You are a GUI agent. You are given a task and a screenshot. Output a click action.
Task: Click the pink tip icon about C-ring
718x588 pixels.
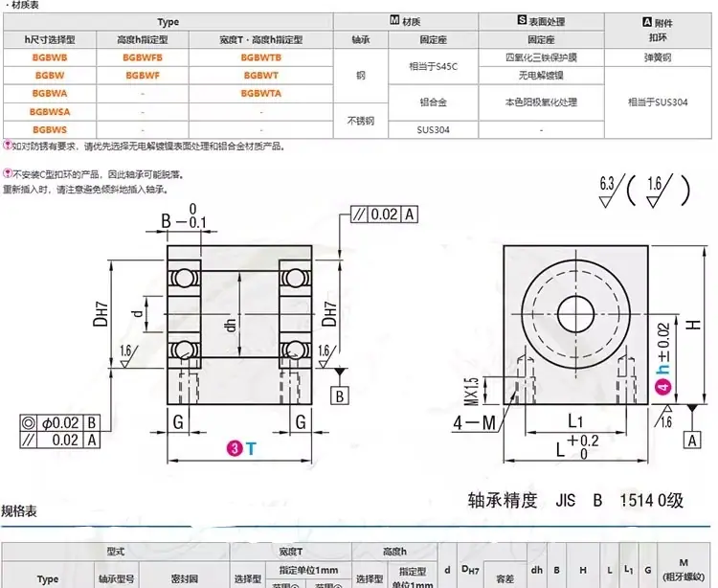click(8, 173)
